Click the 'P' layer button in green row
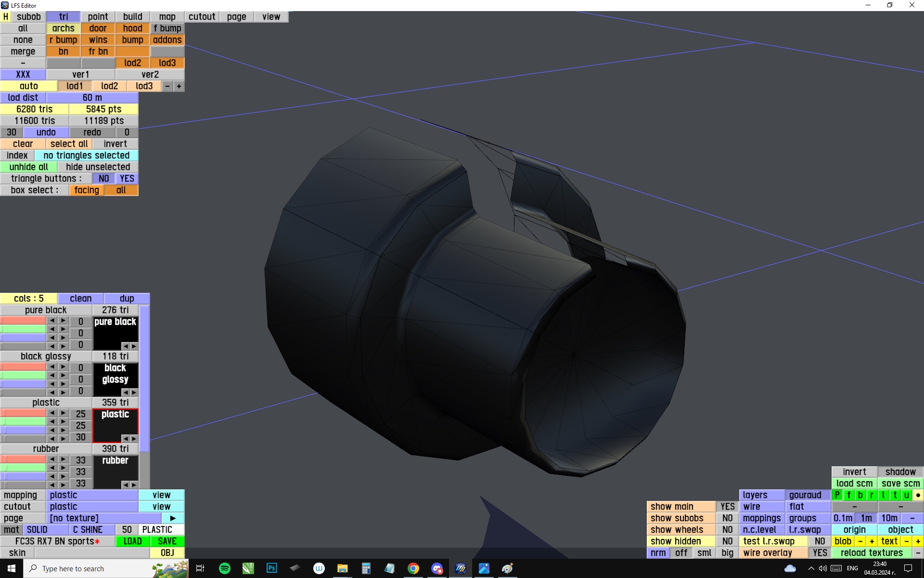The image size is (924, 578). [837, 495]
